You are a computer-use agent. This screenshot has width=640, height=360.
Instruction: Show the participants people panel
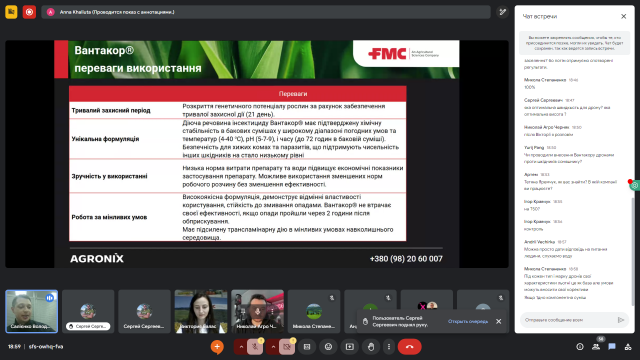(596, 347)
